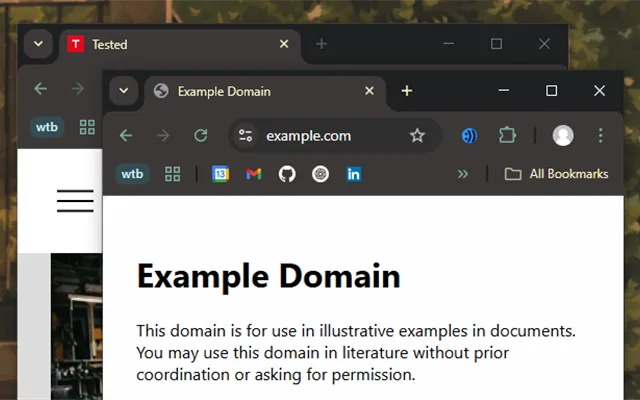Open the All Bookmarks folder
Image resolution: width=640 pixels, height=400 pixels.
(556, 174)
